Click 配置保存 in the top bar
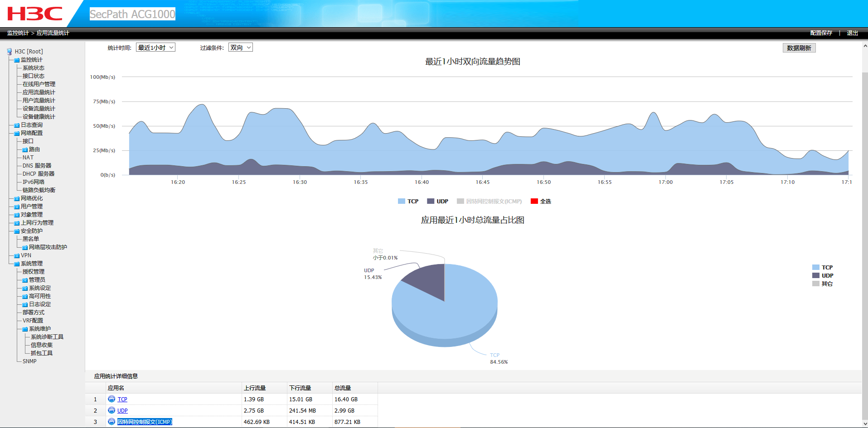This screenshot has height=428, width=868. 821,33
